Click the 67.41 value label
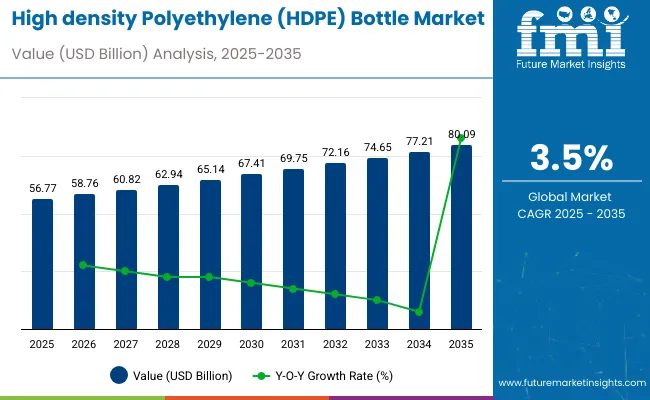Viewport: 650px width, 400px height. point(251,164)
